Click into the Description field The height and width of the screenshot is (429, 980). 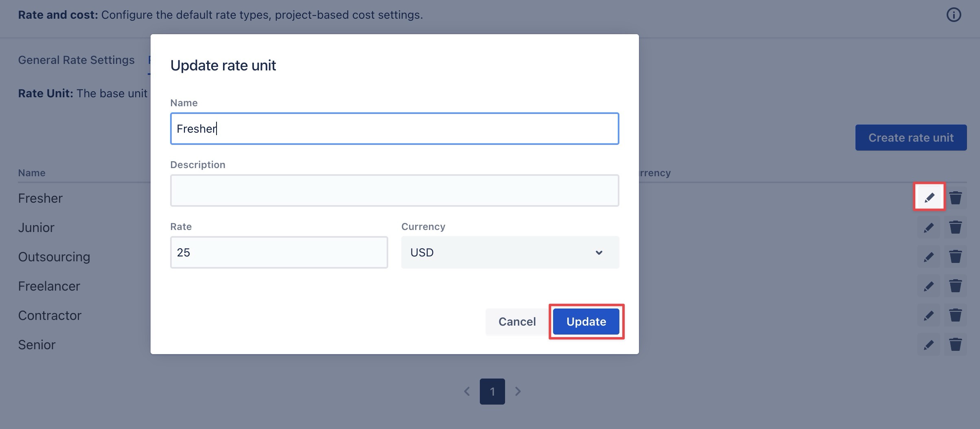394,190
